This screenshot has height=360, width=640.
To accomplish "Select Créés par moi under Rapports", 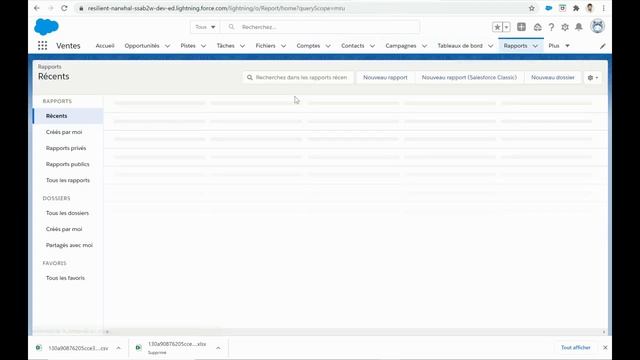I will tap(64, 132).
